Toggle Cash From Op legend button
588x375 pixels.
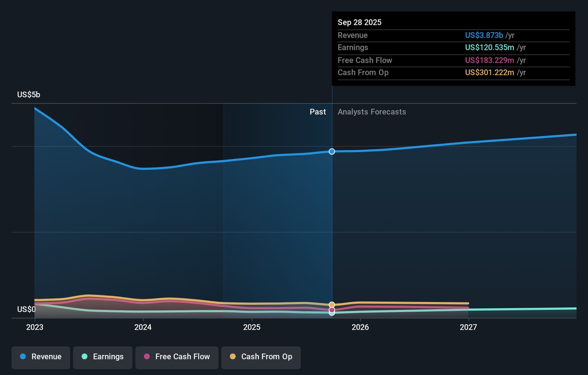click(x=261, y=357)
